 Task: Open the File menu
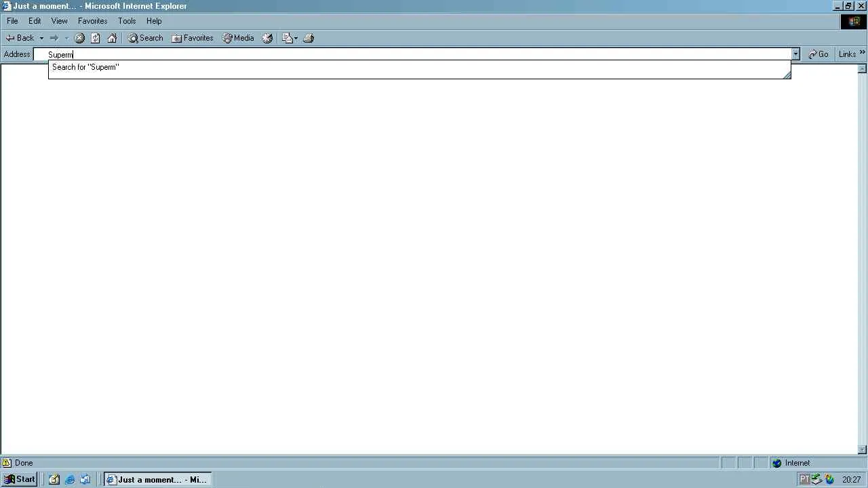(12, 21)
